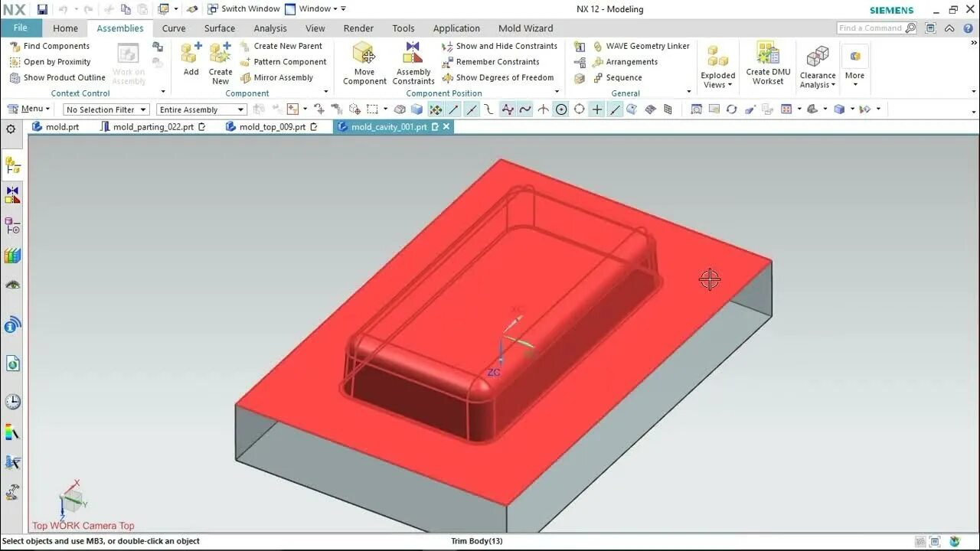Click the Copy icon in the title bar
This screenshot has height=551, width=980.
[x=126, y=9]
